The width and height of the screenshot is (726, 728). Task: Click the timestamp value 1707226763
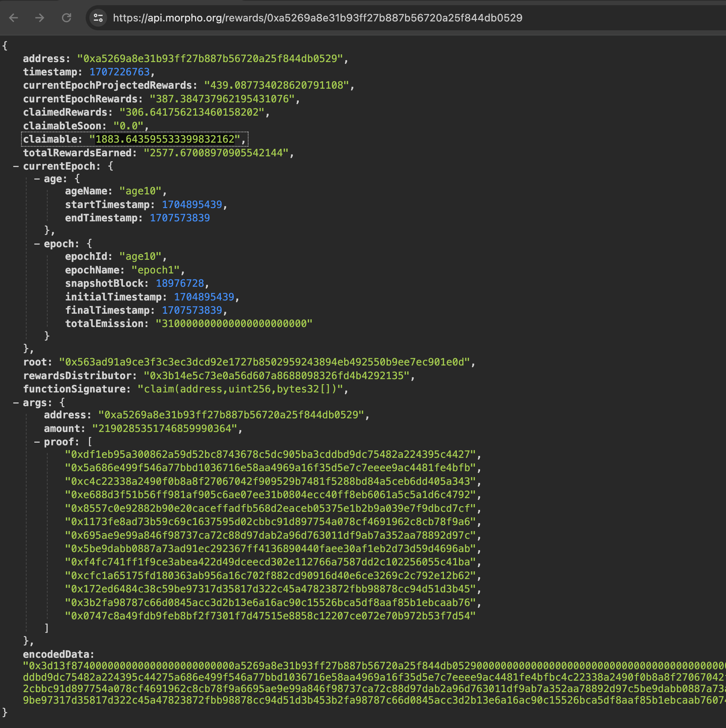(119, 72)
